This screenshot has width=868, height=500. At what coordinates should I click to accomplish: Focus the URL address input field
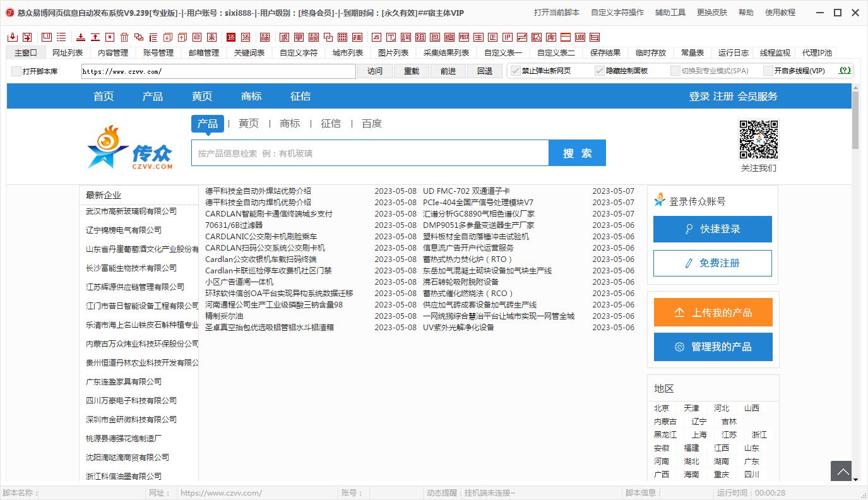click(x=218, y=71)
